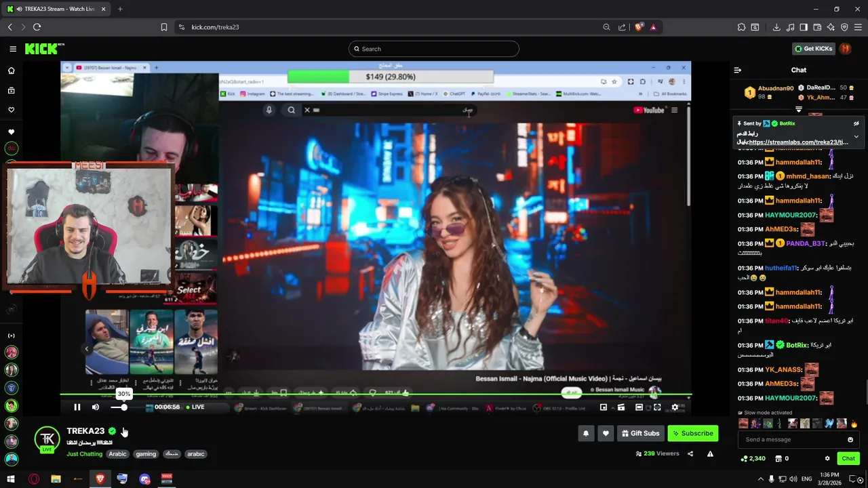Open Browse icon in Kick sidebar

11,90
